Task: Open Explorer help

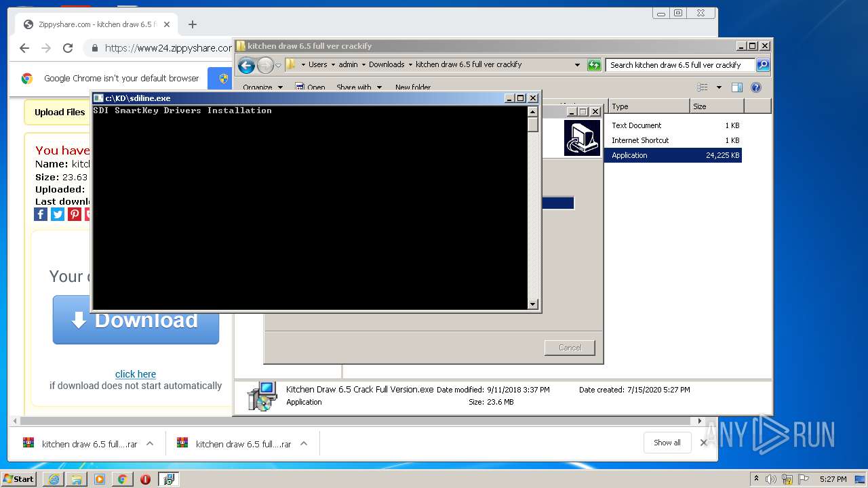Action: [756, 87]
